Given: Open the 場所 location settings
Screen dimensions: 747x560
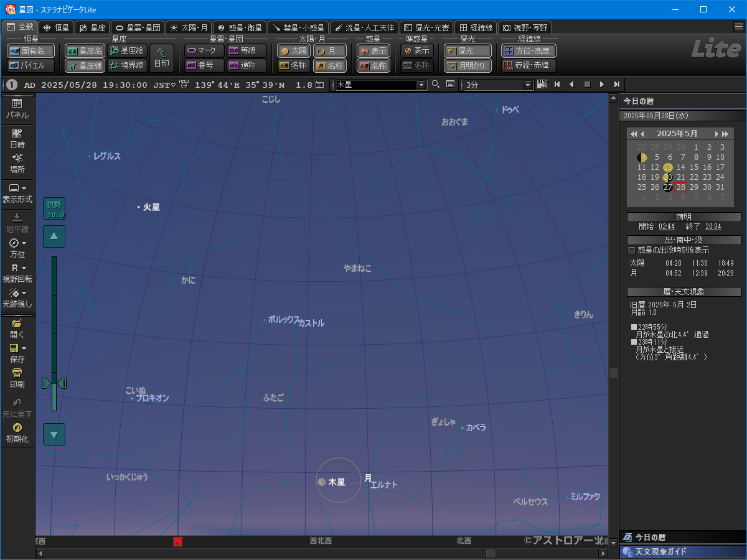Looking at the screenshot, I should coord(17,163).
